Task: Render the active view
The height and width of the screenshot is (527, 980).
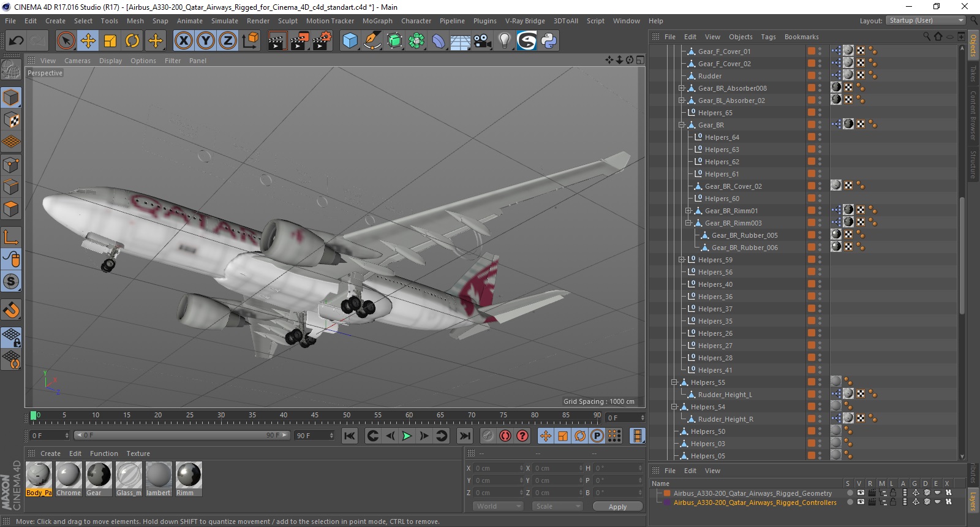Action: pyautogui.click(x=277, y=41)
